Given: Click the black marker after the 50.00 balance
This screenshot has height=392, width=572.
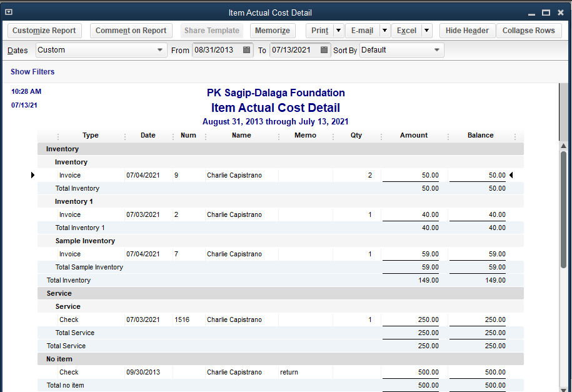Looking at the screenshot, I should click(511, 175).
